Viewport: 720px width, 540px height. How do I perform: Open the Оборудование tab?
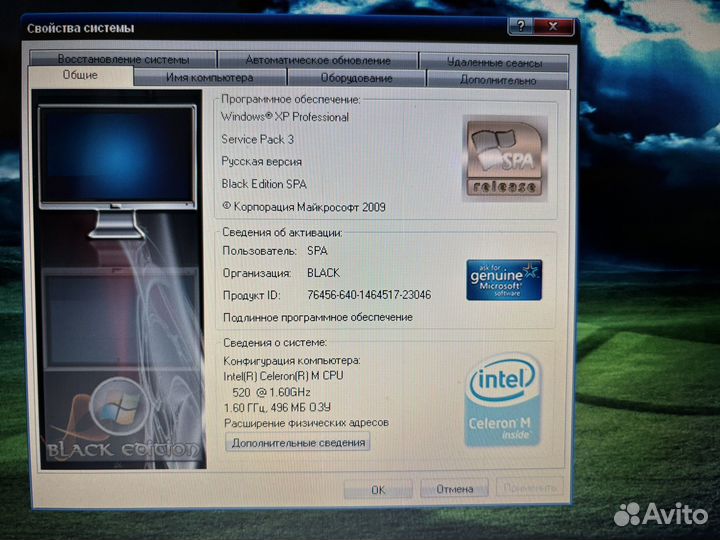[356, 78]
